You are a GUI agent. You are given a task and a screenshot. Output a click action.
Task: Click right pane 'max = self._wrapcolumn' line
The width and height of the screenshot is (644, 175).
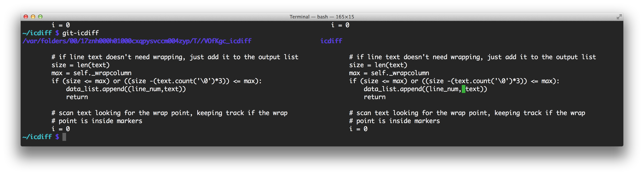[389, 73]
